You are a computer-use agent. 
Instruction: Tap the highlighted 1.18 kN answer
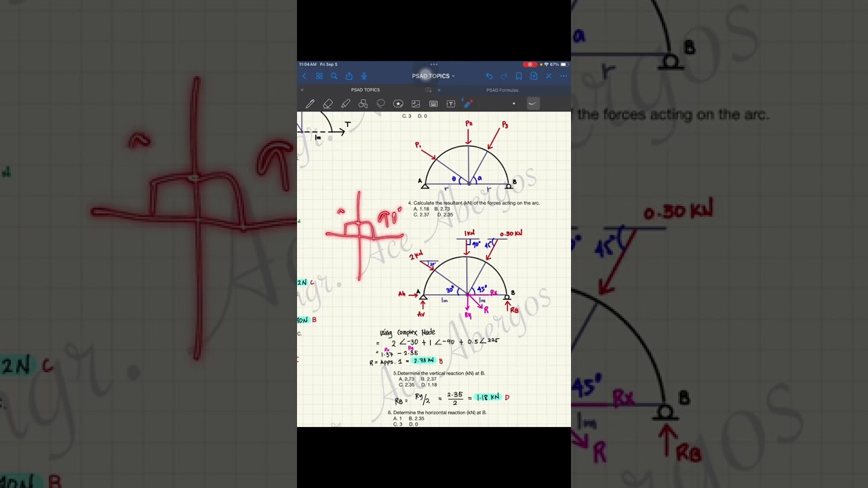488,397
